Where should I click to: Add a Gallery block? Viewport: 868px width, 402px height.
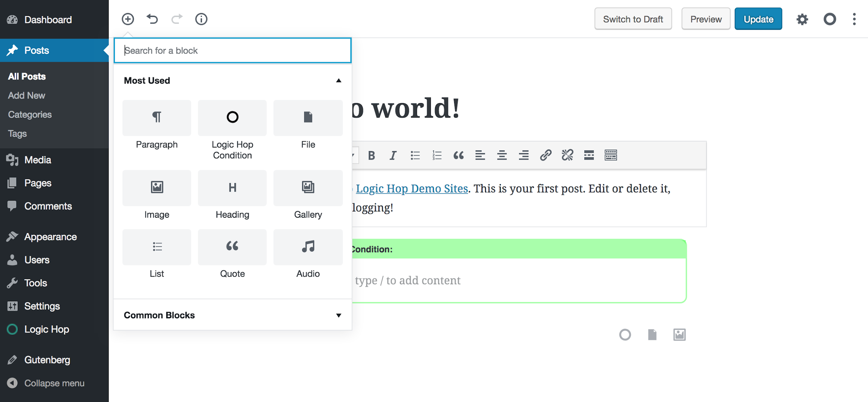tap(308, 195)
